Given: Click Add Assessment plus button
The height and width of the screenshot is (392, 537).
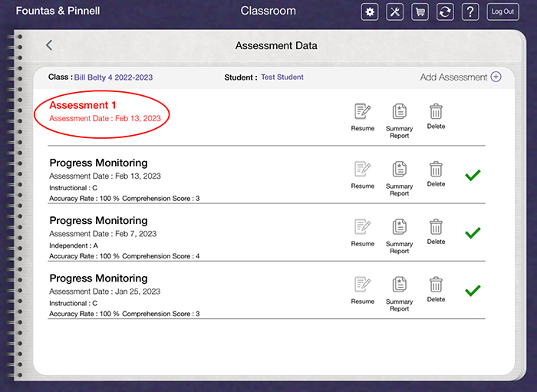Looking at the screenshot, I should click(x=496, y=77).
